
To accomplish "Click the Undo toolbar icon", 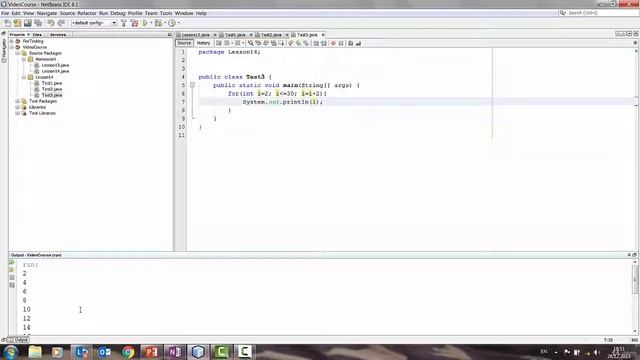I will click(51, 23).
